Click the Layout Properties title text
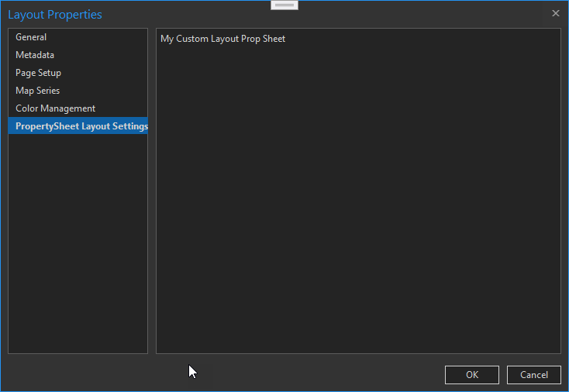The image size is (569, 392). 54,14
